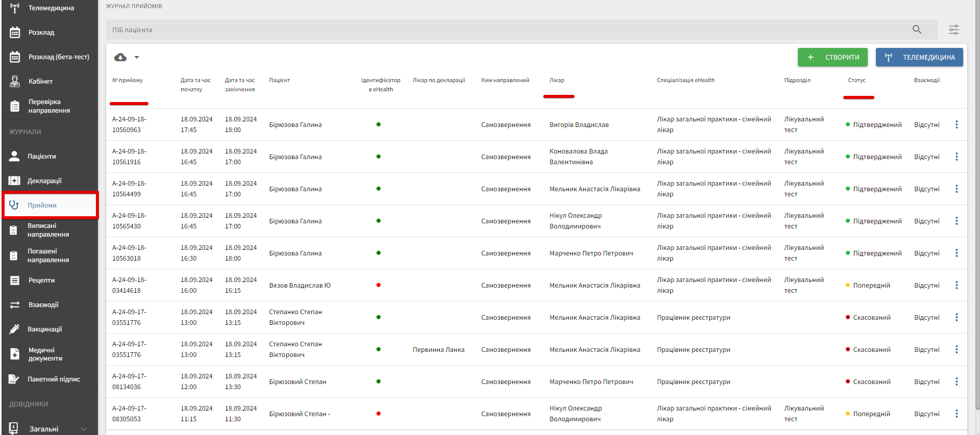Click the search magnifier icon
980x435 pixels.
click(x=917, y=30)
